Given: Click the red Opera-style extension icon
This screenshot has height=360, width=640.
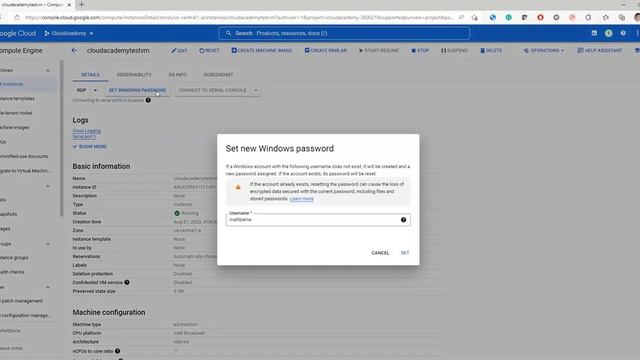Looking at the screenshot, I should [540, 18].
